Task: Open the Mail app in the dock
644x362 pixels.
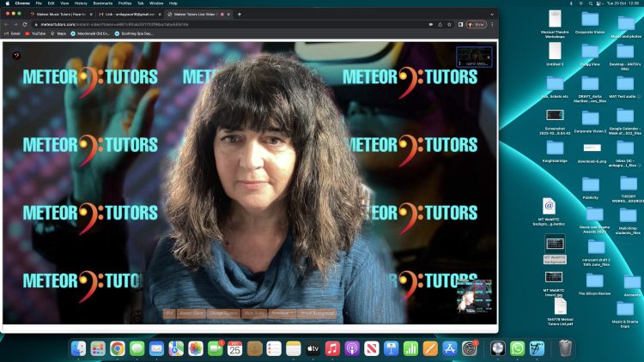Action: 156,349
